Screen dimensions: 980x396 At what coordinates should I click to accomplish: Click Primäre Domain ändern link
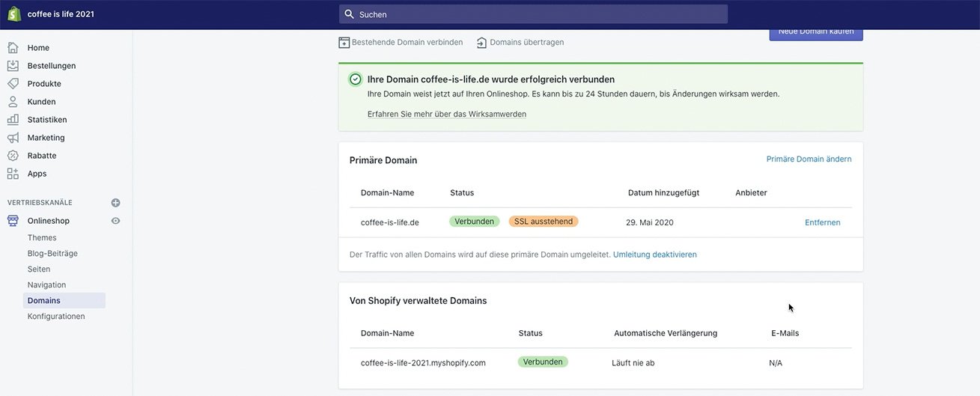tap(809, 159)
